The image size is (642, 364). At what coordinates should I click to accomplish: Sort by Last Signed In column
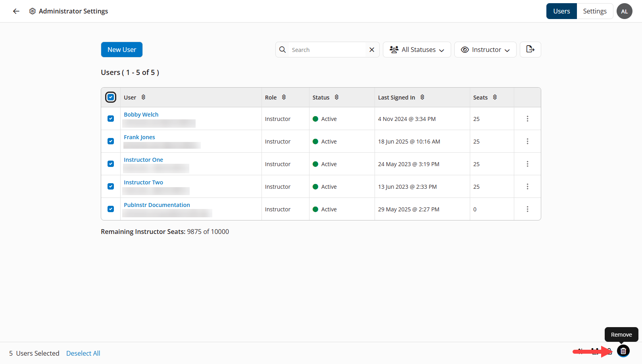click(422, 97)
